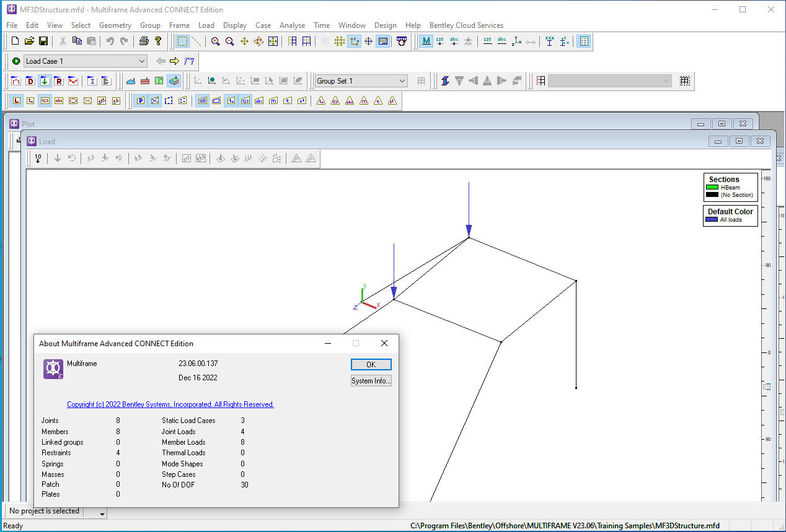The height and width of the screenshot is (532, 786).
Task: Click the Multiframe logo in About dialog
Action: pyautogui.click(x=53, y=369)
